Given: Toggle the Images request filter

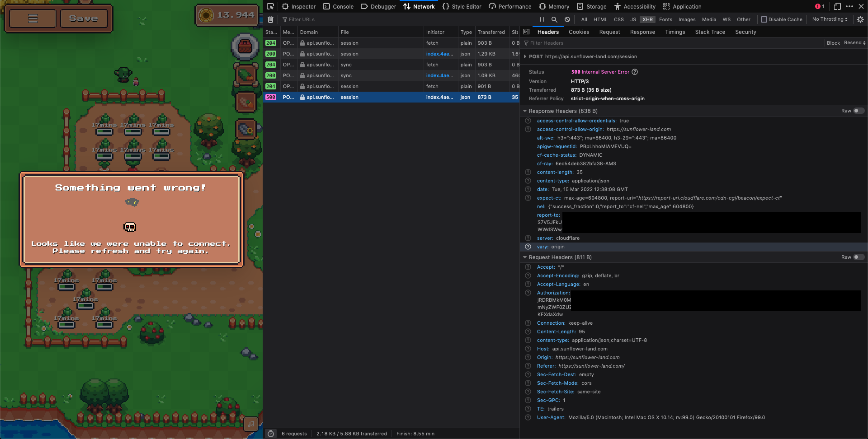Looking at the screenshot, I should (x=687, y=19).
